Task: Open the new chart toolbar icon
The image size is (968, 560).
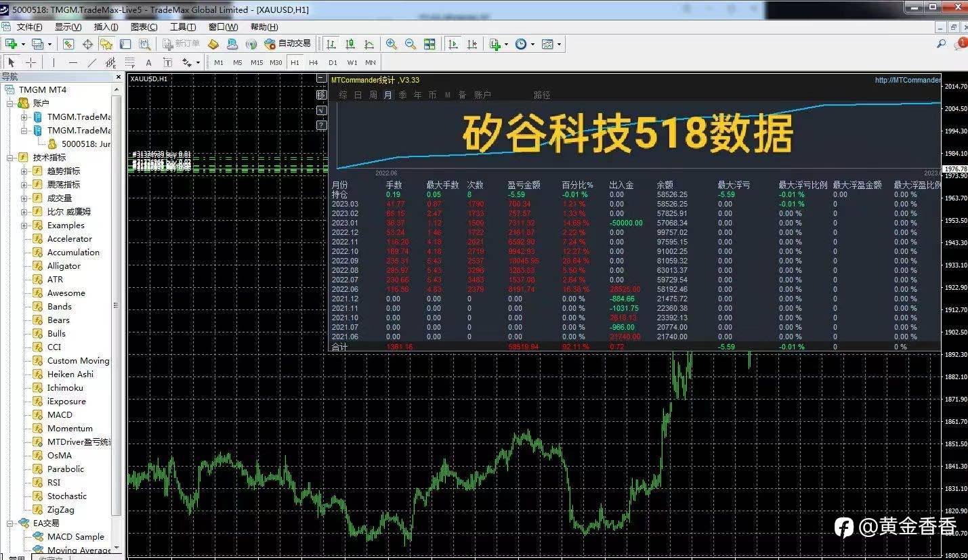Action: tap(12, 44)
